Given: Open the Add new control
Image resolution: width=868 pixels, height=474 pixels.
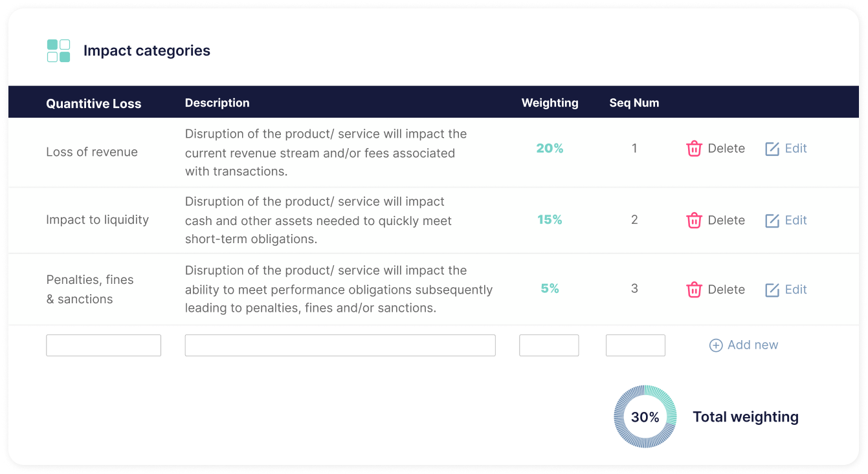Looking at the screenshot, I should coord(743,345).
